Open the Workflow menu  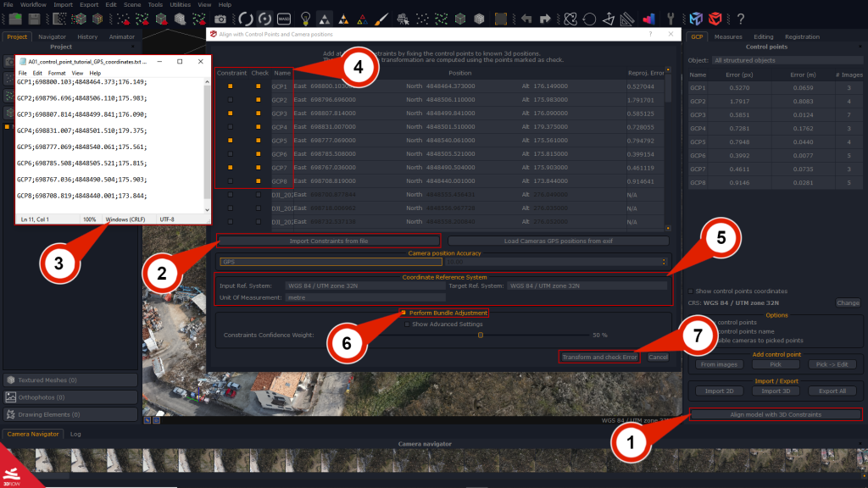(32, 4)
